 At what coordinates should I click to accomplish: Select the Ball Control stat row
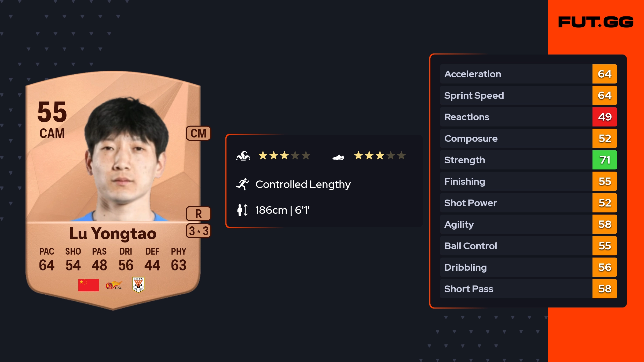(515, 246)
